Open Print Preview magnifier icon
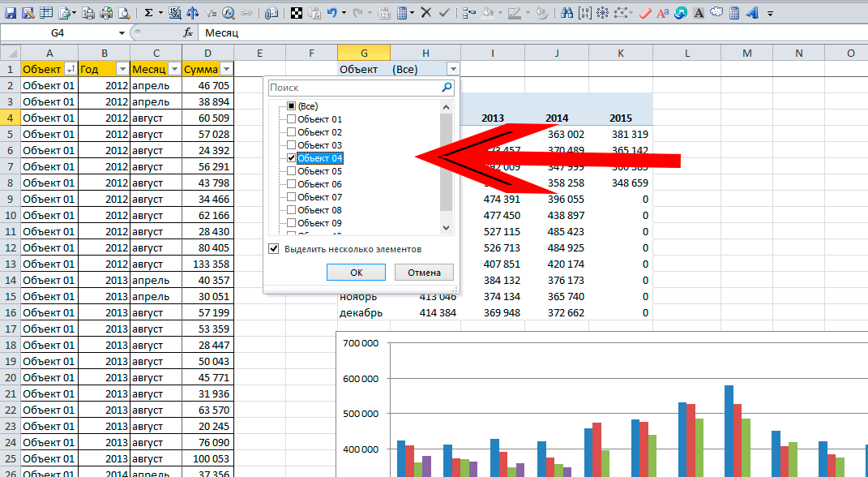The height and width of the screenshot is (477, 868). click(124, 12)
